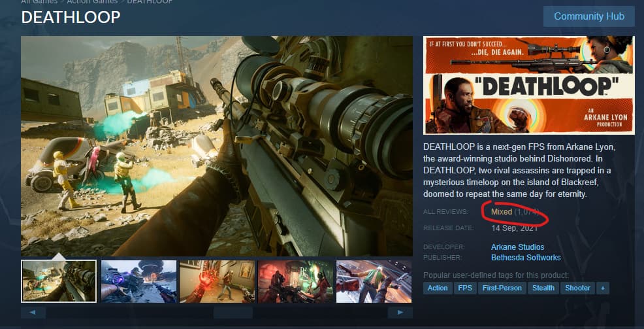This screenshot has height=329, width=644.
Task: Select the red glowing hand thumbnail
Action: [217, 281]
